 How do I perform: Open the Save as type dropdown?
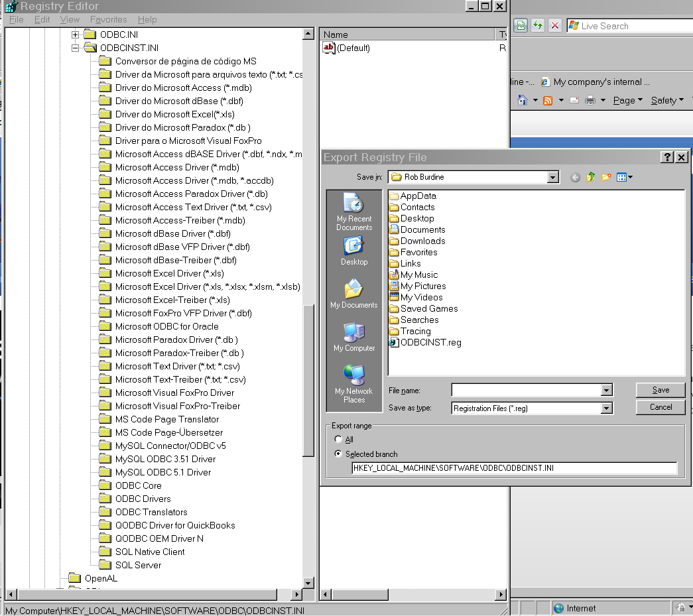(607, 408)
